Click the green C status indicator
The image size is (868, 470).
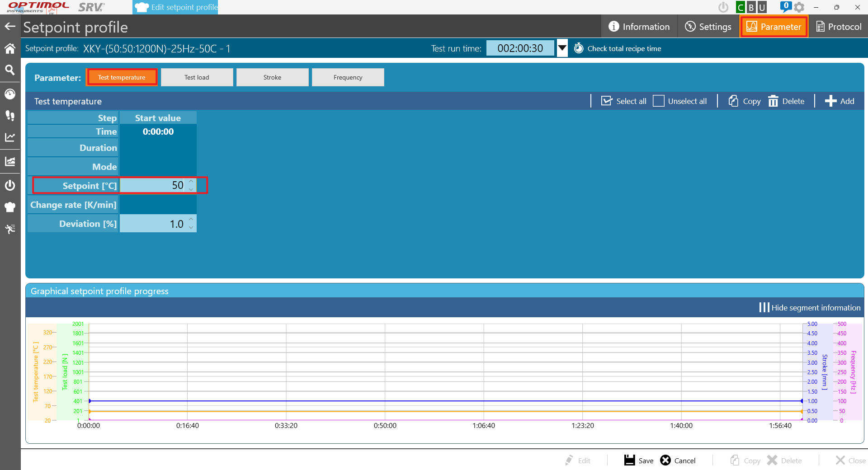(741, 7)
